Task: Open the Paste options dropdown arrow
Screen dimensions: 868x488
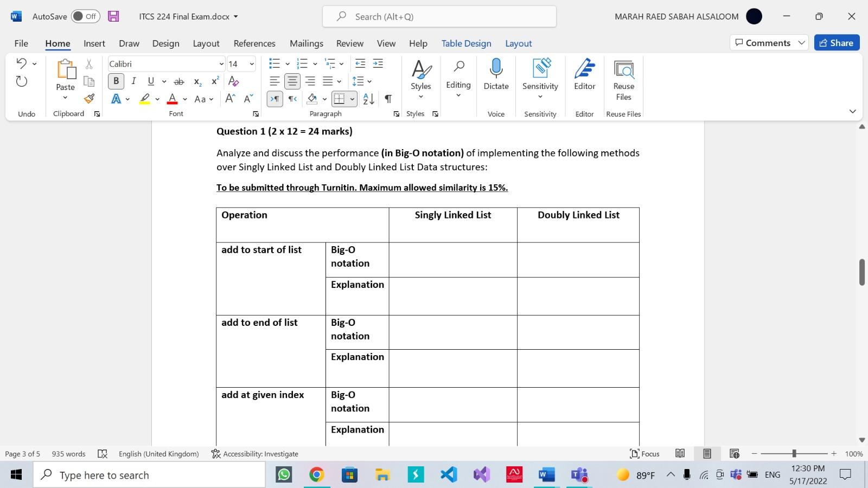Action: tap(65, 98)
